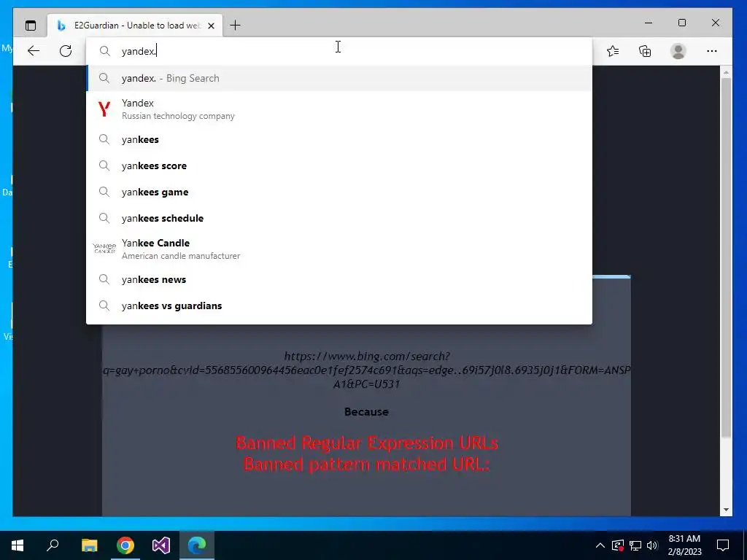Screen dimensions: 747x560
Task: Open the Windows Start menu
Action: 18,545
